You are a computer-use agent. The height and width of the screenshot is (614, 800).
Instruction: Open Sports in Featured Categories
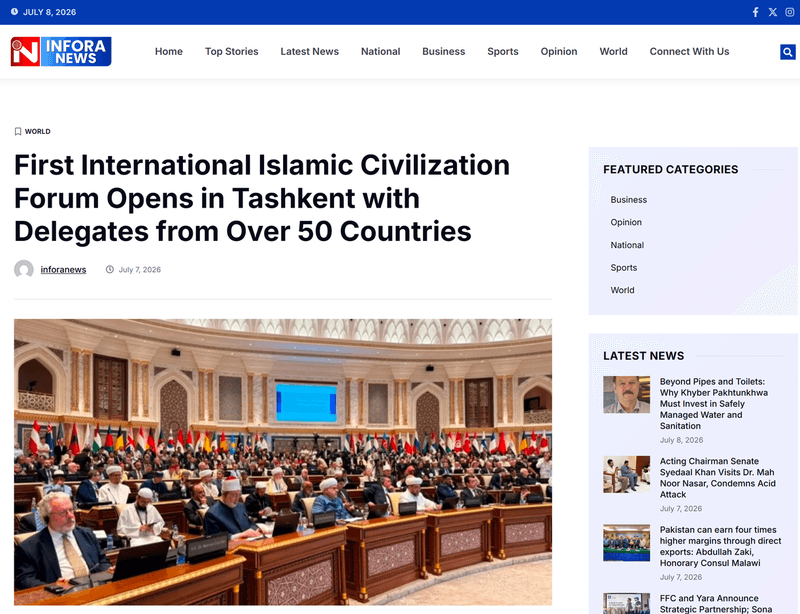coord(623,267)
